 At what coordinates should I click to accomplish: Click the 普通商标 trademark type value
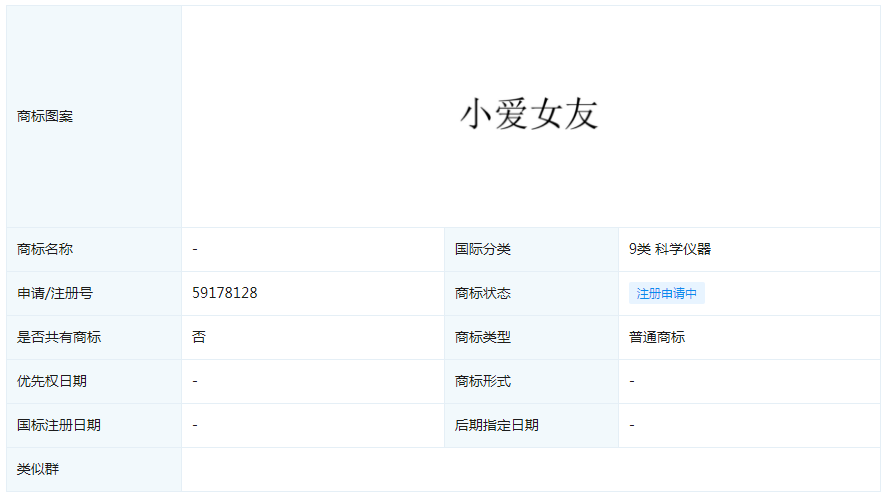657,337
